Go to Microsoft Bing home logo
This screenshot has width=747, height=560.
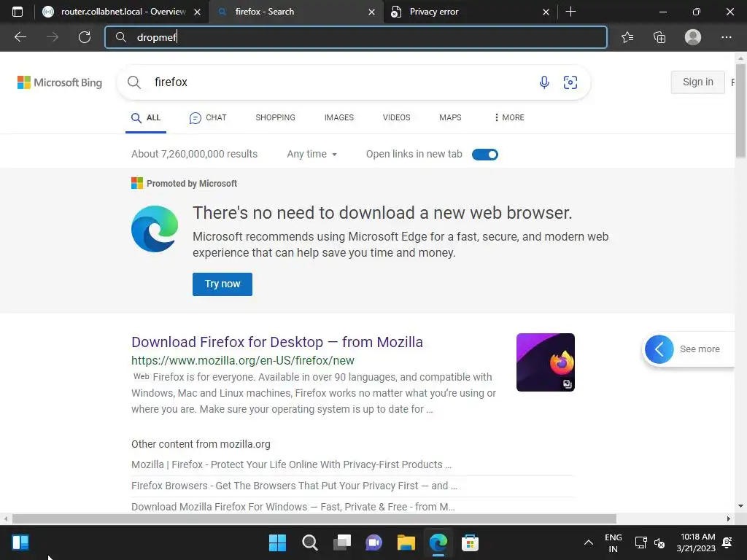coord(60,82)
